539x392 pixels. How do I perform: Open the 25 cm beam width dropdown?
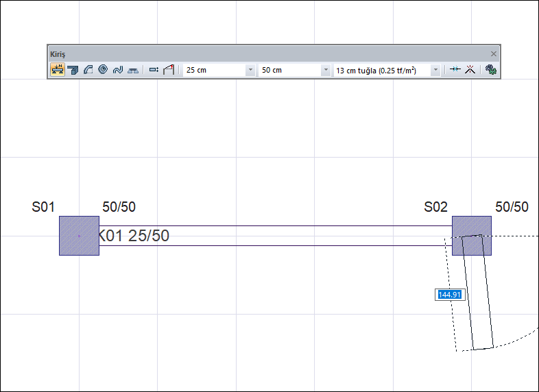pos(250,70)
